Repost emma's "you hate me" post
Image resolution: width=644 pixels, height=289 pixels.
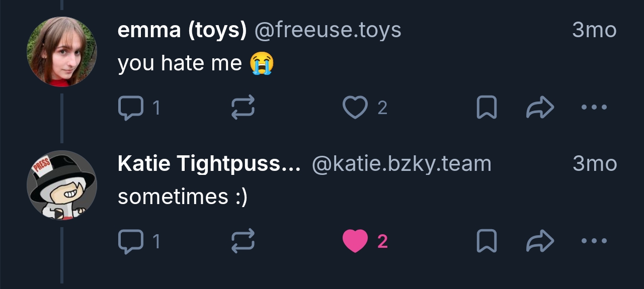click(x=243, y=108)
